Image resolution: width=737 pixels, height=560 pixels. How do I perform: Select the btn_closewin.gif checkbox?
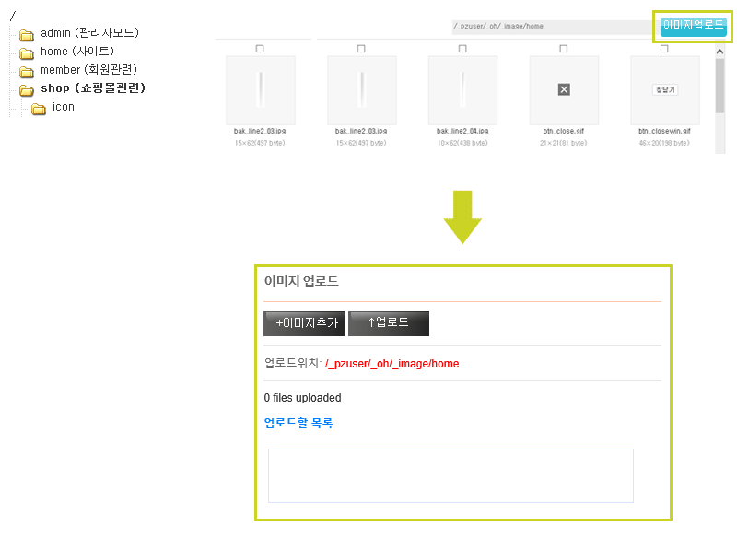click(665, 48)
